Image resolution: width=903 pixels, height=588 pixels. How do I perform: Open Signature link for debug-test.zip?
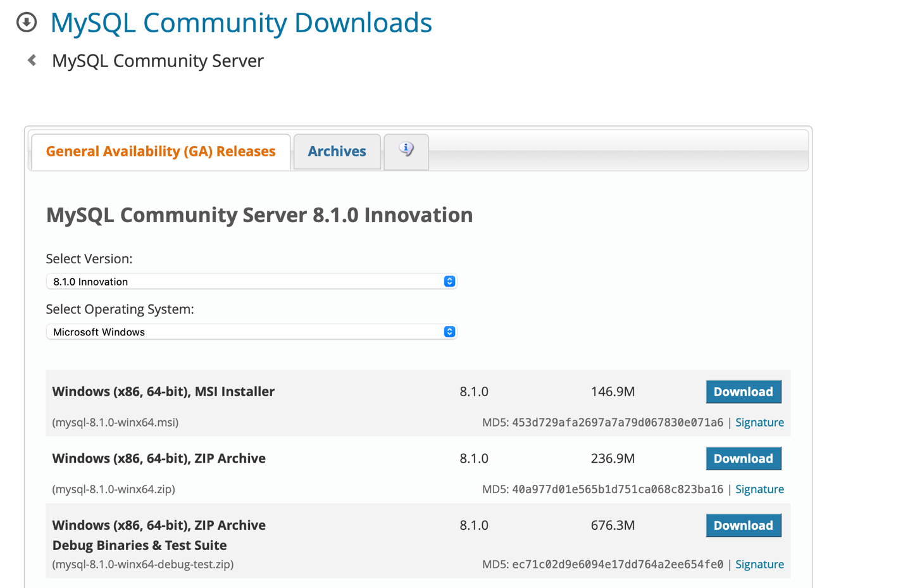pos(759,564)
